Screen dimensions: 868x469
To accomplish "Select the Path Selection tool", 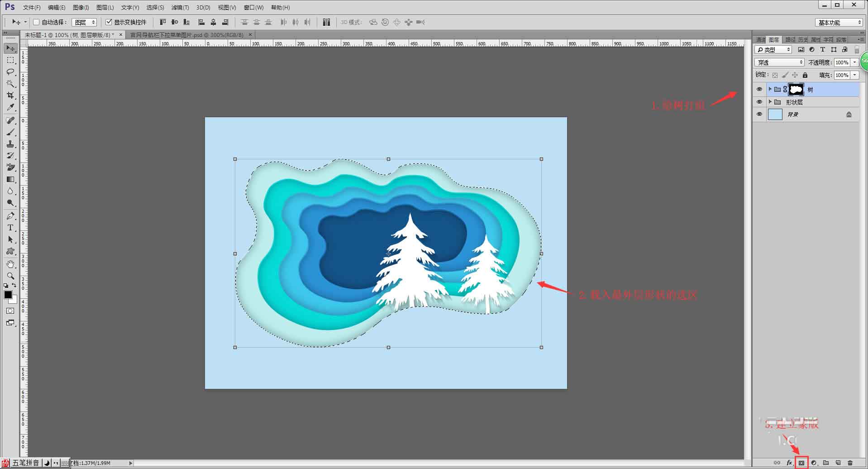I will [x=10, y=239].
